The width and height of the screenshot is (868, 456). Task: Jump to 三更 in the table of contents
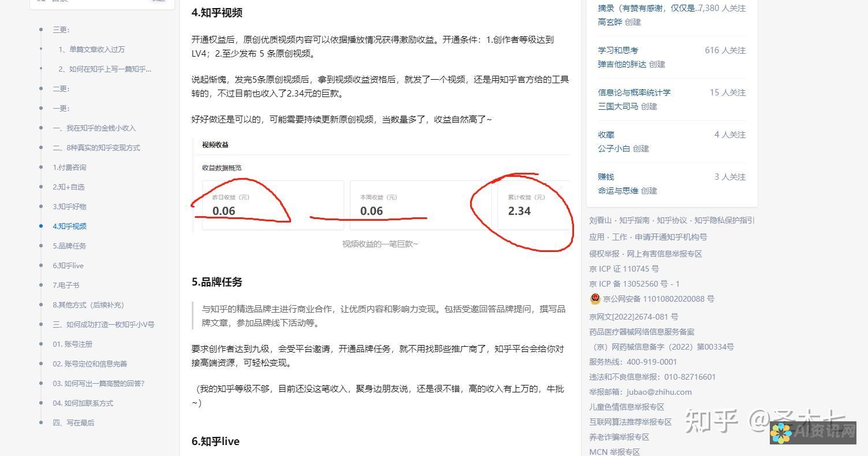coord(61,29)
